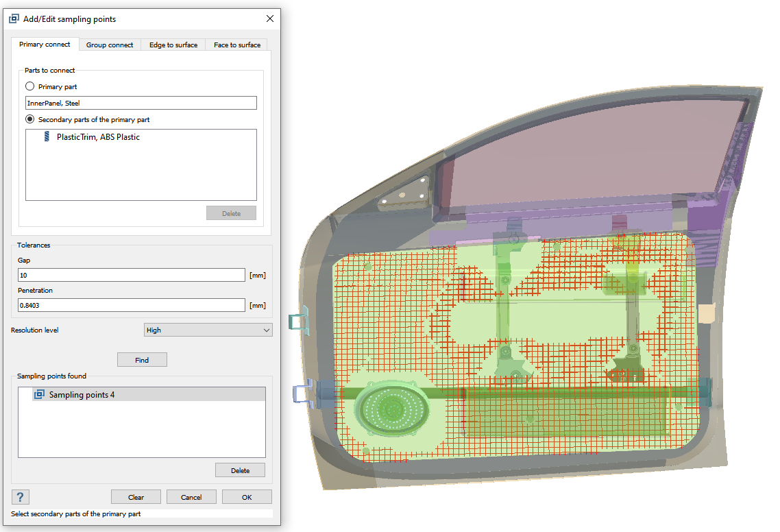Screen dimensions: 780x532
Task: Click the Penetration tolerance input field
Action: coord(132,306)
